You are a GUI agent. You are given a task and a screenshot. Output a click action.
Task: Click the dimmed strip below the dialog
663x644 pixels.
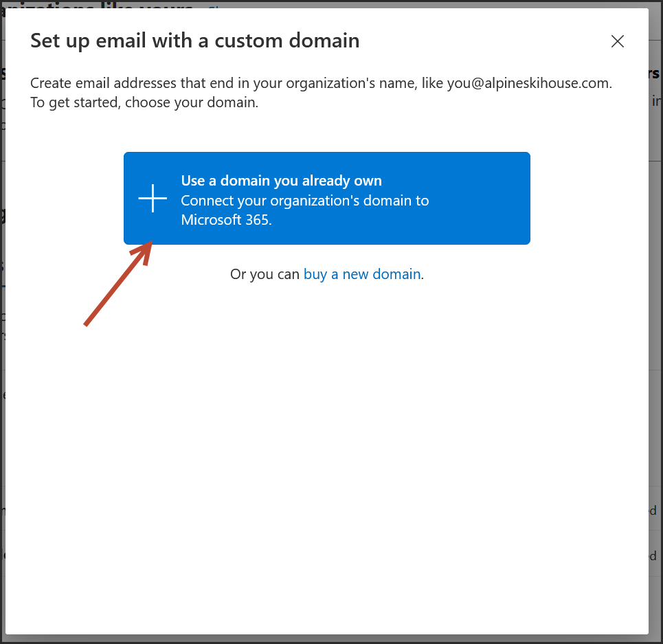point(330,639)
